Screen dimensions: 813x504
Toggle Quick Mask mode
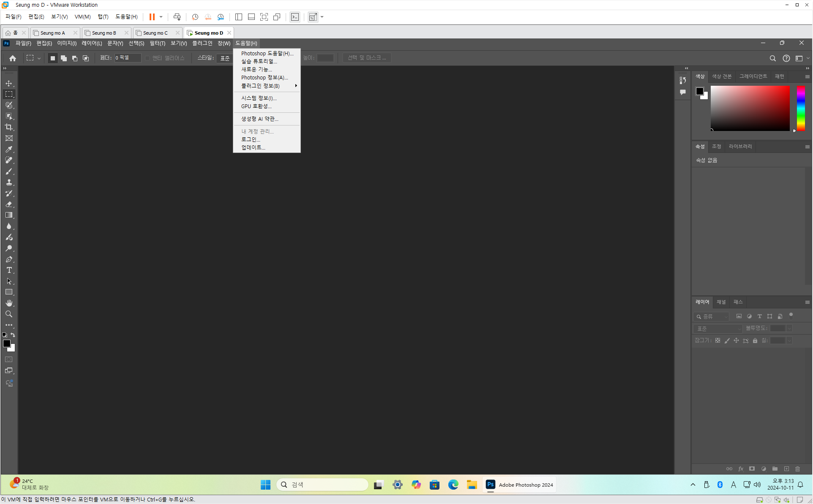point(9,360)
